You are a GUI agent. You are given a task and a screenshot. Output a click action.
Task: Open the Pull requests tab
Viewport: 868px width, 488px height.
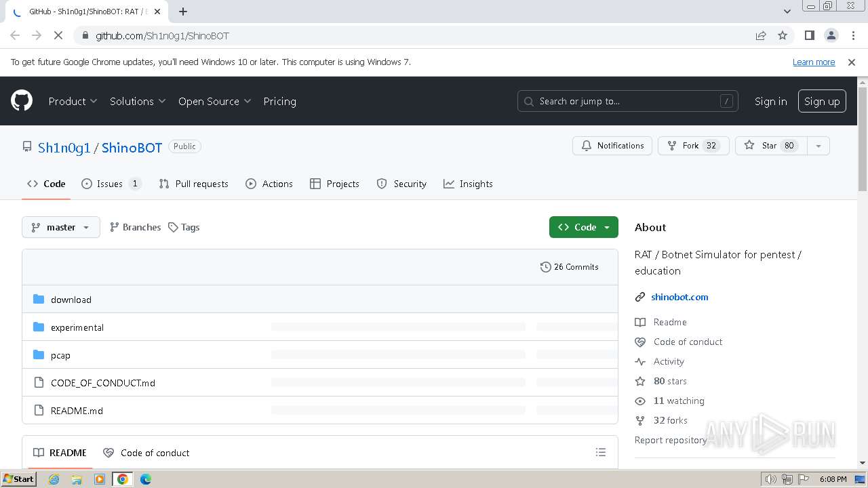click(x=193, y=184)
